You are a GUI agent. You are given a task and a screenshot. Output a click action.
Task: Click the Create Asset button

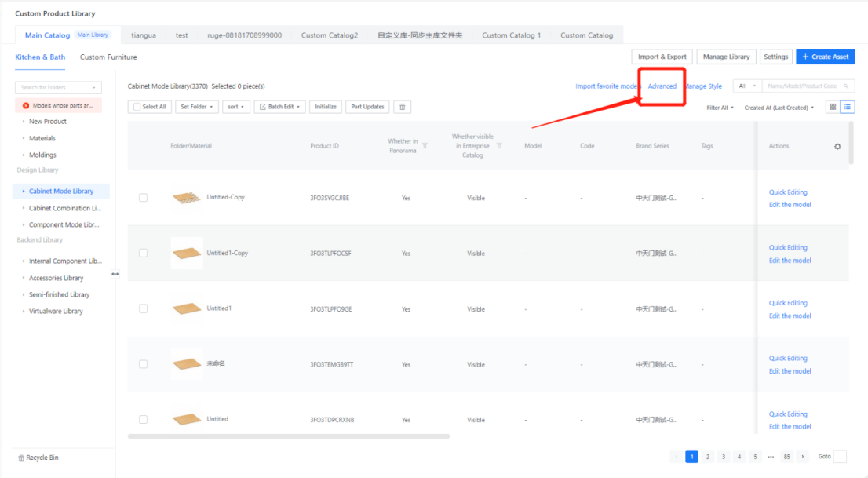coord(825,57)
